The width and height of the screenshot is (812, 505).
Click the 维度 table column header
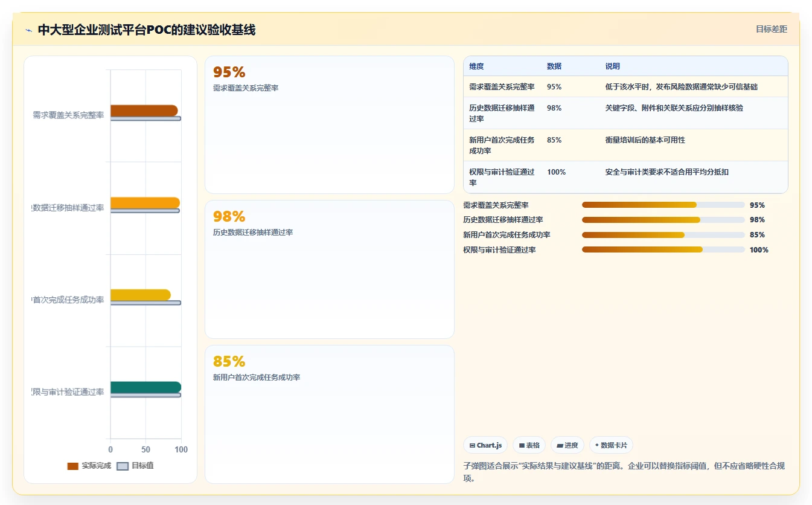[476, 66]
